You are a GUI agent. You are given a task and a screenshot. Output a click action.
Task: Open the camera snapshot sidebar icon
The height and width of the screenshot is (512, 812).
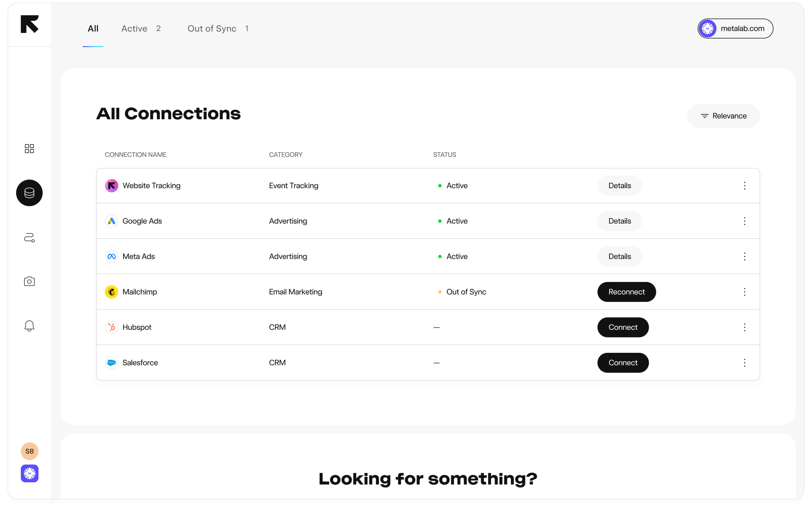point(29,281)
